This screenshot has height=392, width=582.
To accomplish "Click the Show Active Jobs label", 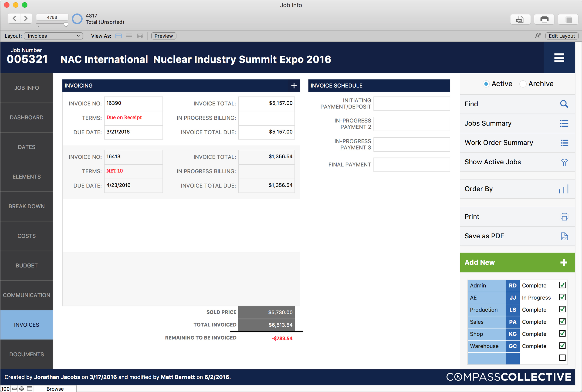I will tap(493, 162).
